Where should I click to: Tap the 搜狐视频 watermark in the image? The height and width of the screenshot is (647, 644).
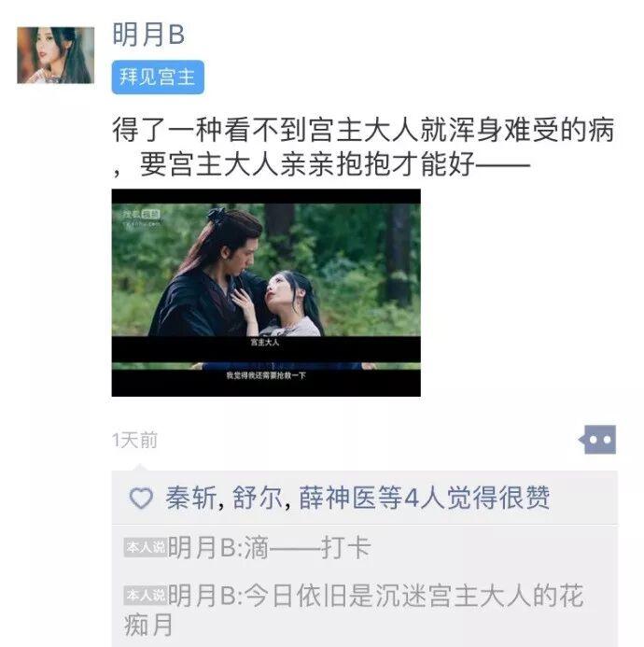click(x=141, y=218)
